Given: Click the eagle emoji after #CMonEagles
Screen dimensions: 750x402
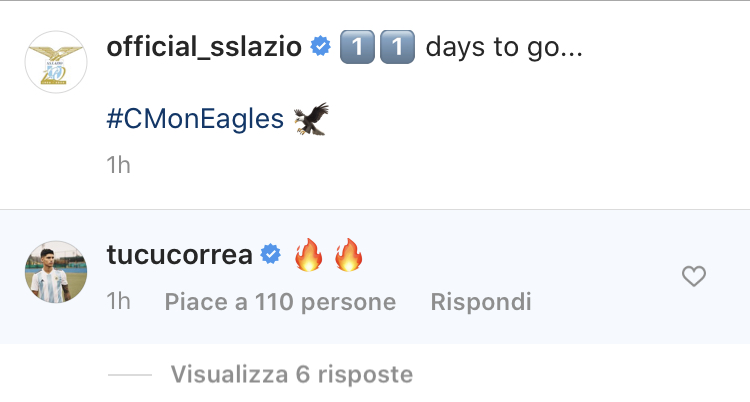Looking at the screenshot, I should pyautogui.click(x=311, y=119).
